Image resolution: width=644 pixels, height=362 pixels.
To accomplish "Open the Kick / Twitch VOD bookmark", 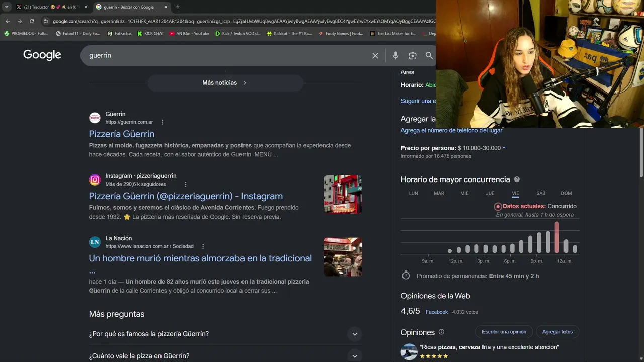I will (237, 34).
